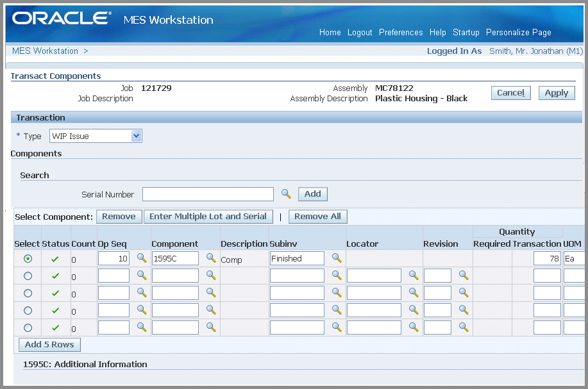Click Transaction quantity field with 78

click(547, 258)
